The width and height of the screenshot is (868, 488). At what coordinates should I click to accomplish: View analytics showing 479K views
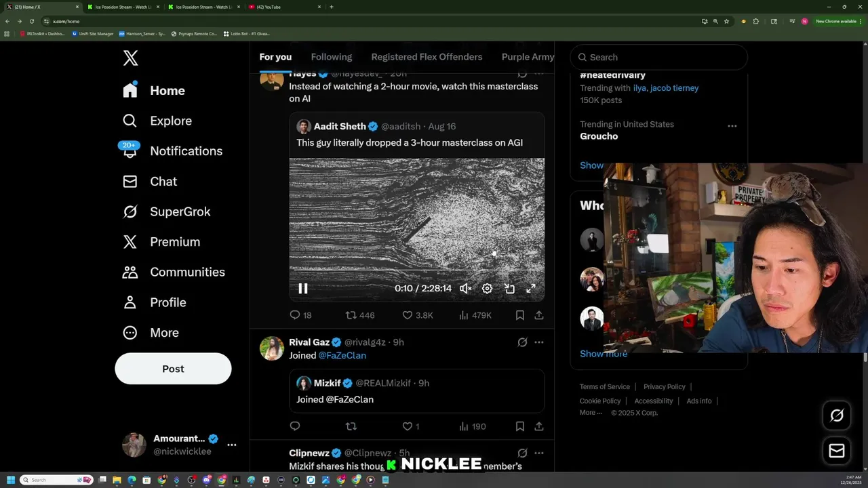475,315
